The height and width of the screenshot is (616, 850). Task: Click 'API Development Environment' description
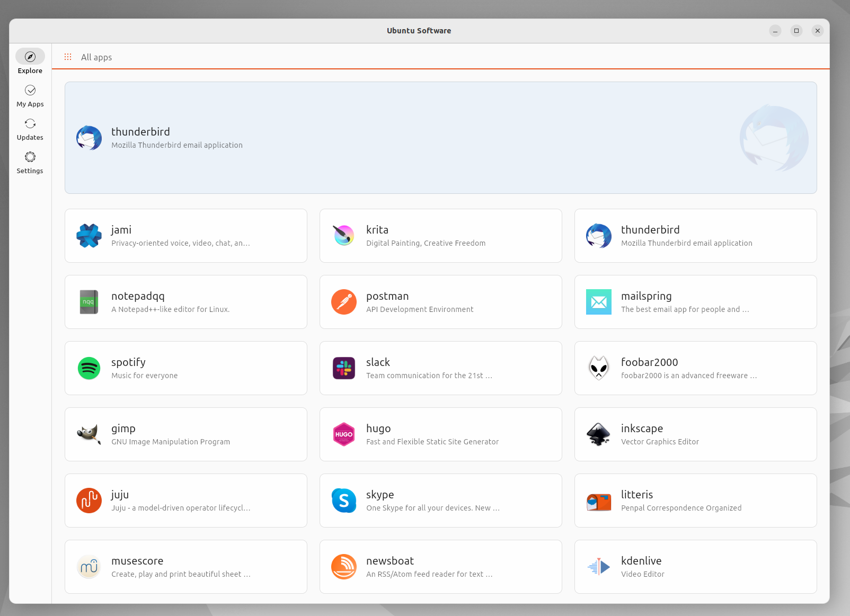[x=420, y=309]
